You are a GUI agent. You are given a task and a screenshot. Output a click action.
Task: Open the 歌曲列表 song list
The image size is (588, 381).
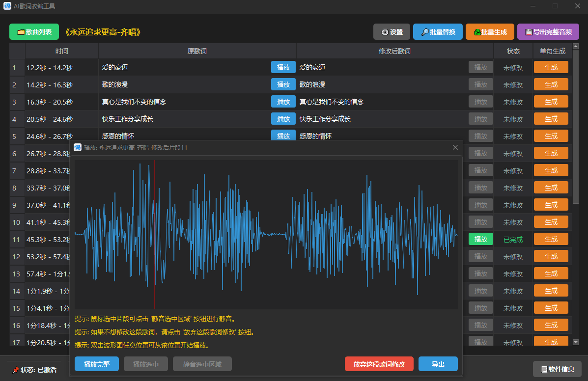[x=34, y=32]
